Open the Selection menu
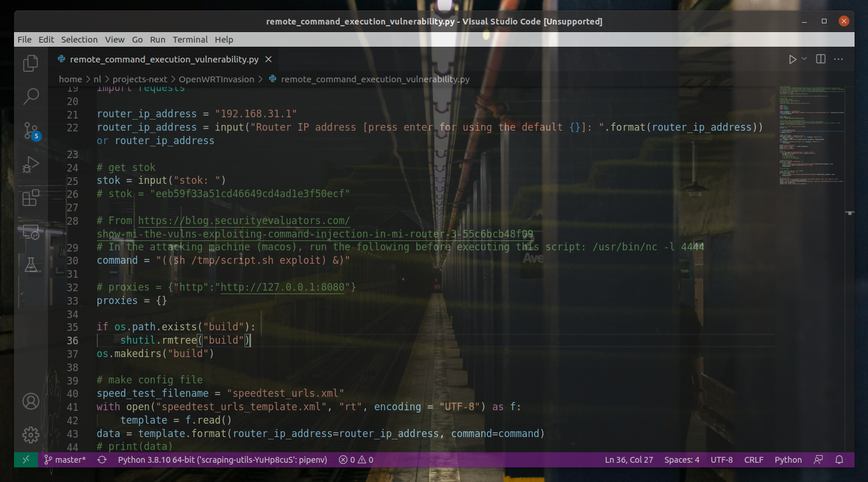The width and height of the screenshot is (868, 482). point(79,40)
